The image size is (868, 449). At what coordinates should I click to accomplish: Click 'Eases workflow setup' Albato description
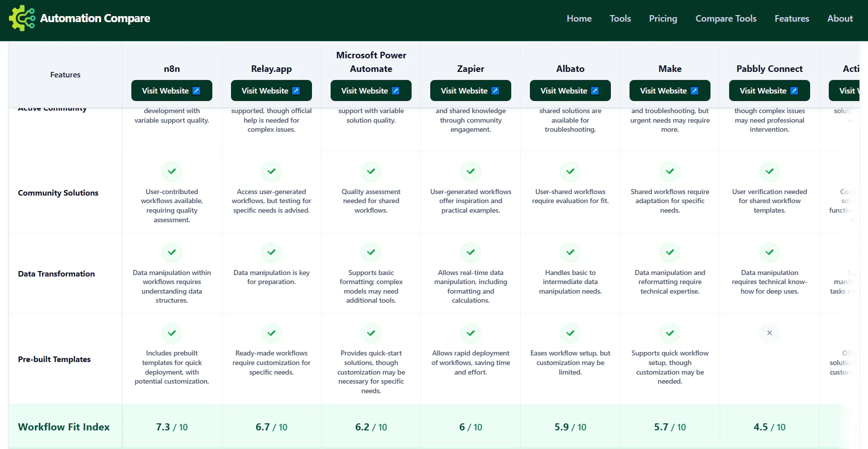(x=570, y=363)
